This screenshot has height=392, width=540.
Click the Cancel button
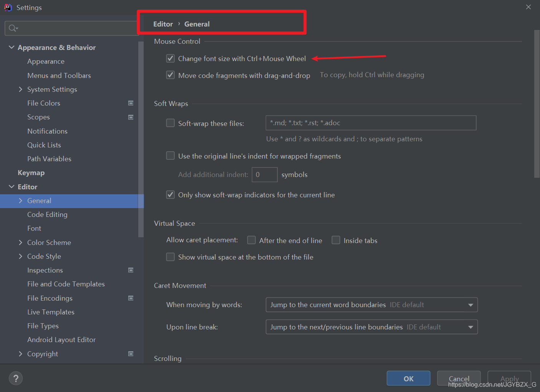(459, 379)
